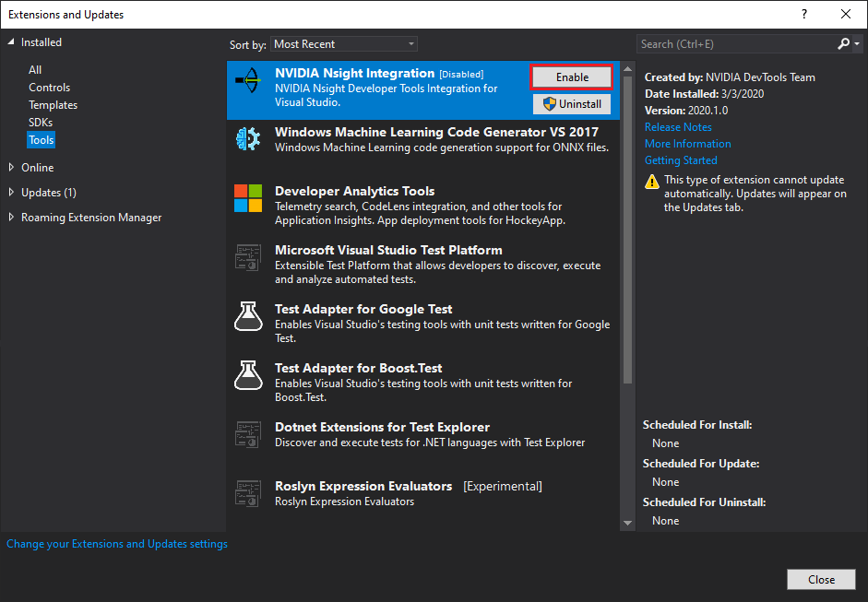Click the Microsoft Visual Studio Test Platform icon
This screenshot has height=602, width=868.
248,257
